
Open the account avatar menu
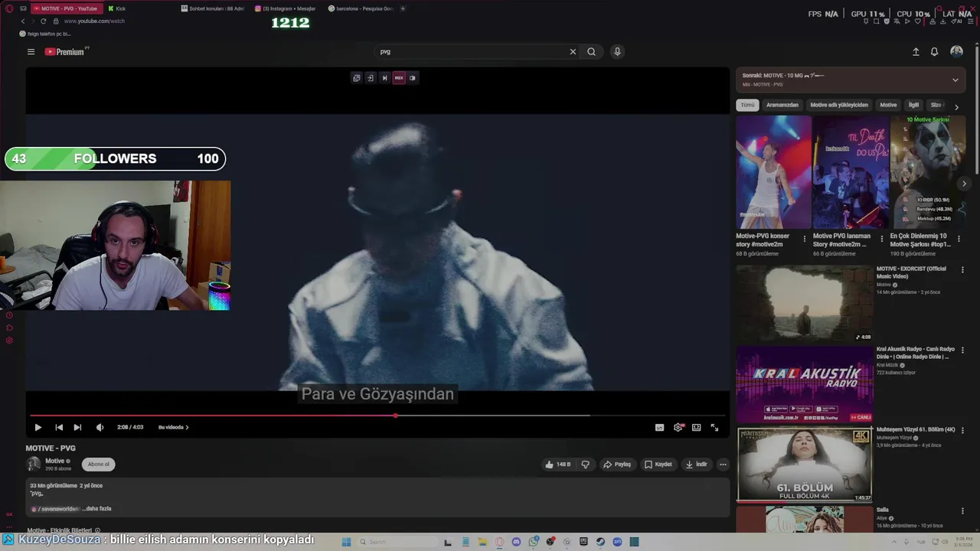point(956,51)
